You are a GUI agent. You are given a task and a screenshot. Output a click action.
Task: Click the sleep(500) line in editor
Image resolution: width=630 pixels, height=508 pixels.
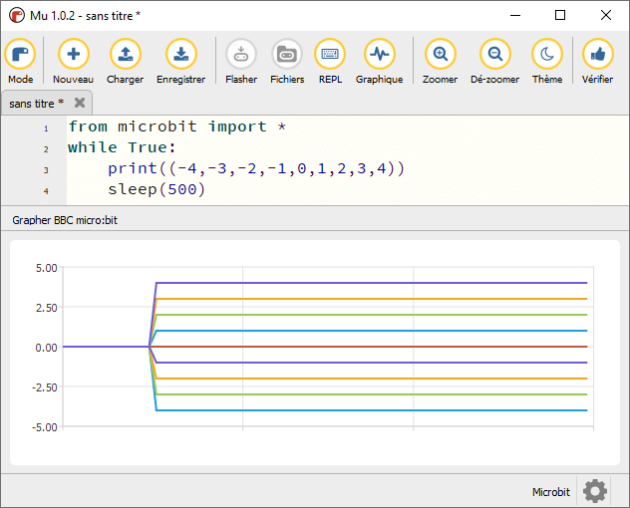pos(156,189)
